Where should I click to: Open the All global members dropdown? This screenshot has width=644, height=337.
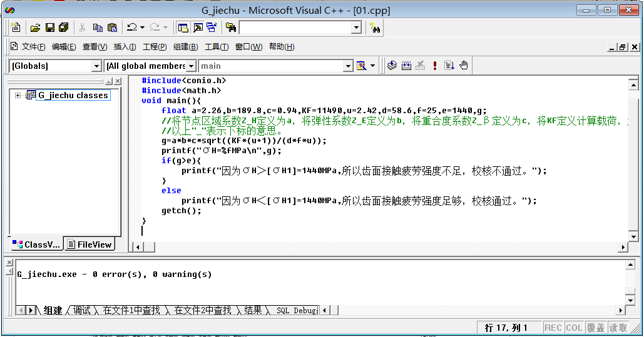pos(191,66)
